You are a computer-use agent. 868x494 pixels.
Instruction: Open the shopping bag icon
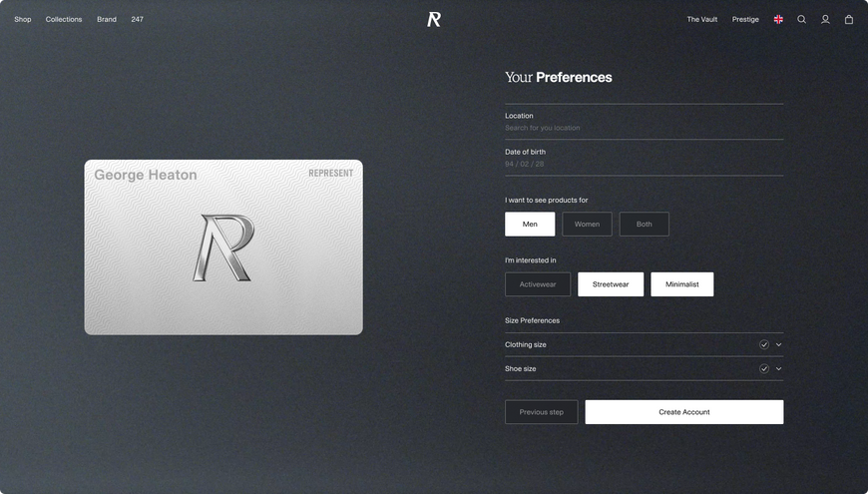pos(849,19)
